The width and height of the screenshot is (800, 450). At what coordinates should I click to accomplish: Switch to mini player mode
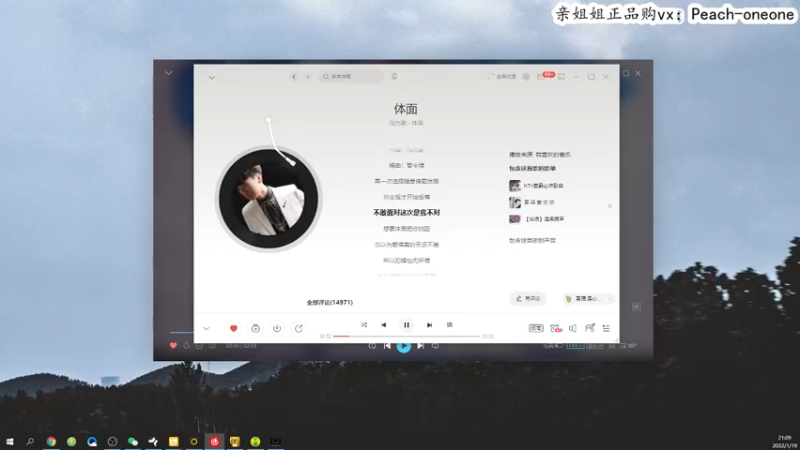point(561,77)
